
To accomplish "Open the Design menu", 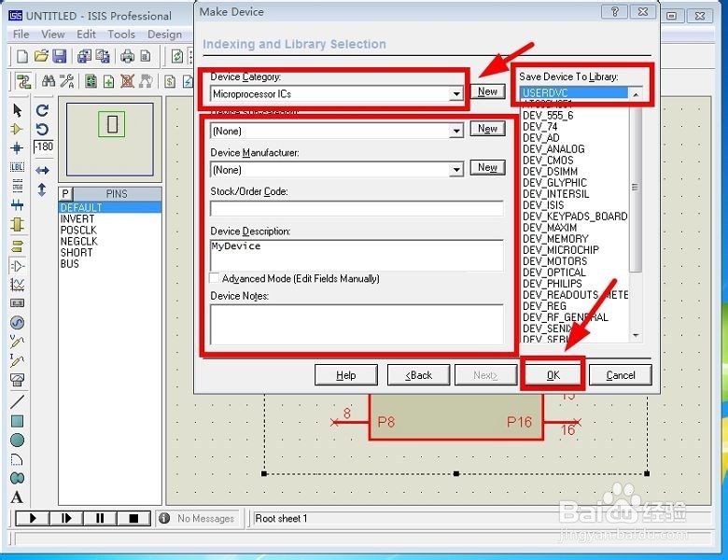I will pos(164,35).
